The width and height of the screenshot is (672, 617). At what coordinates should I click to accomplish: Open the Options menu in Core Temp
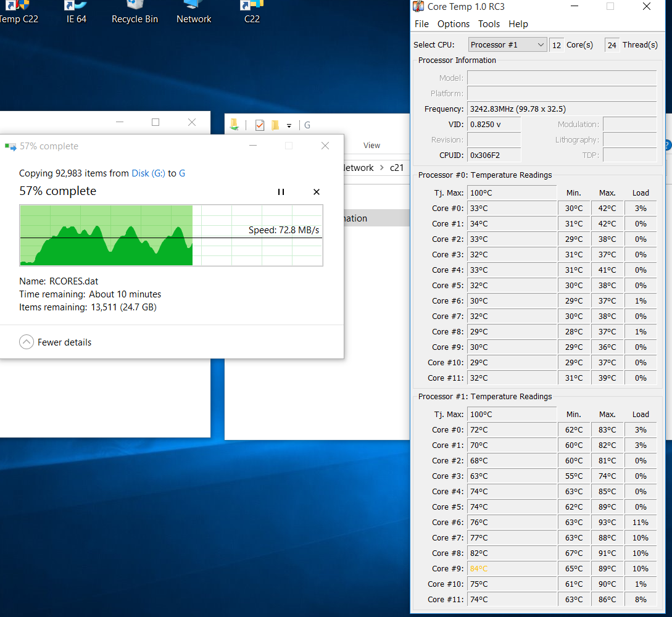454,24
